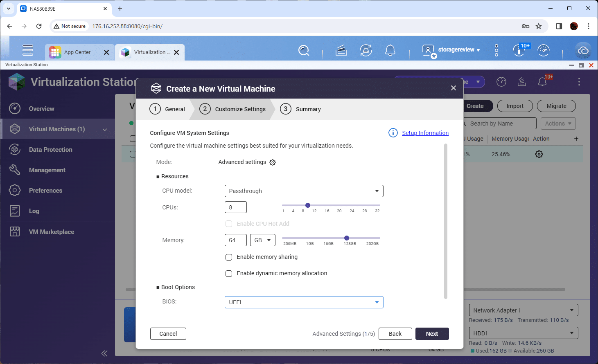The height and width of the screenshot is (364, 598).
Task: Open the CPU model Passthrough dropdown
Action: click(304, 191)
